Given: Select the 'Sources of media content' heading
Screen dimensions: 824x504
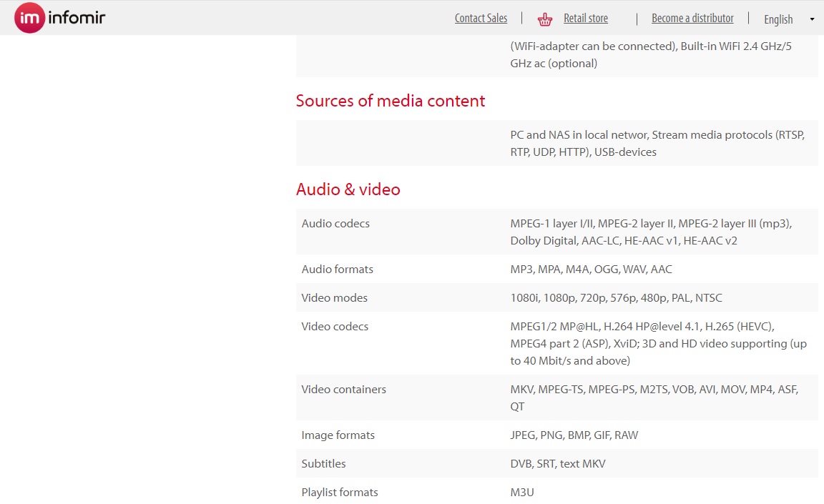Looking at the screenshot, I should 391,101.
